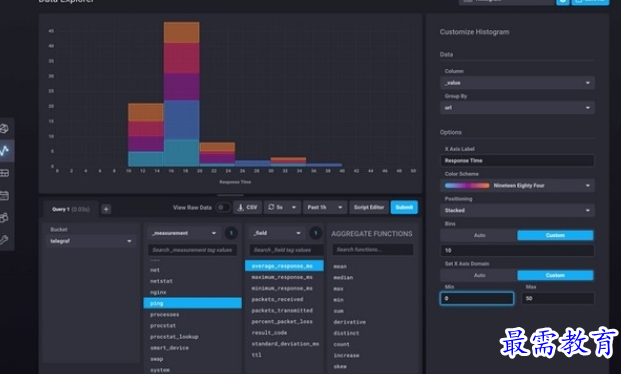Viewport: 624px width, 374px height.
Task: Open the Alerting icon in sidebar
Action: pos(4,217)
